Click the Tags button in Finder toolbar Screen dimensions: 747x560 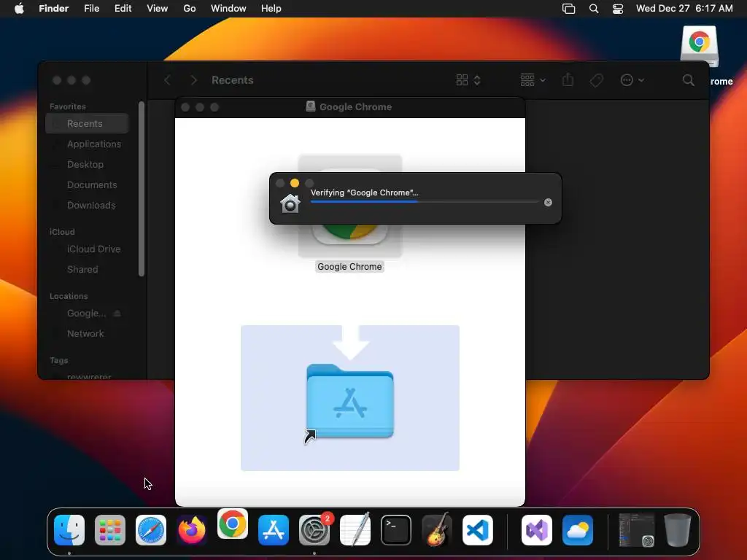597,80
